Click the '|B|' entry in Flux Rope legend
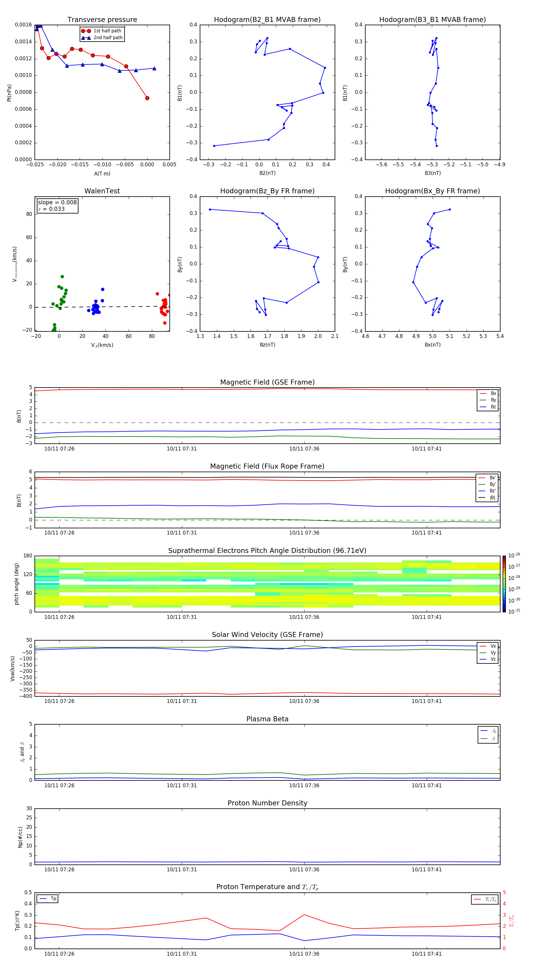The image size is (535, 980). click(x=487, y=498)
